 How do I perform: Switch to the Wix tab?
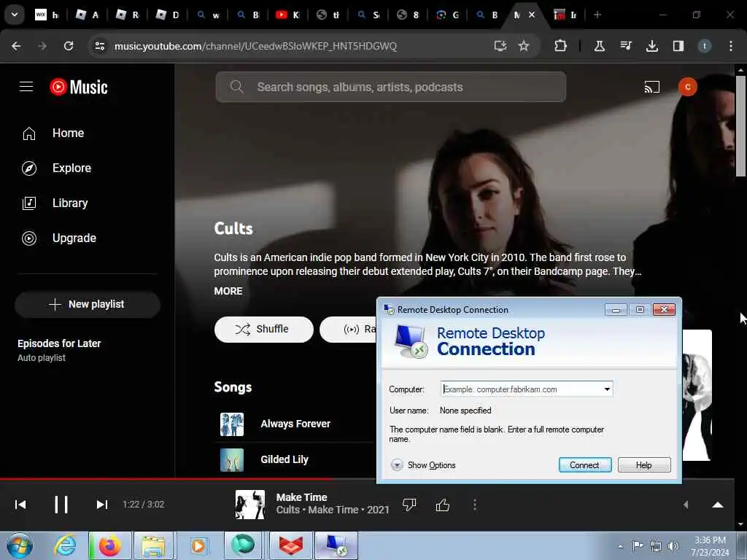click(x=47, y=15)
